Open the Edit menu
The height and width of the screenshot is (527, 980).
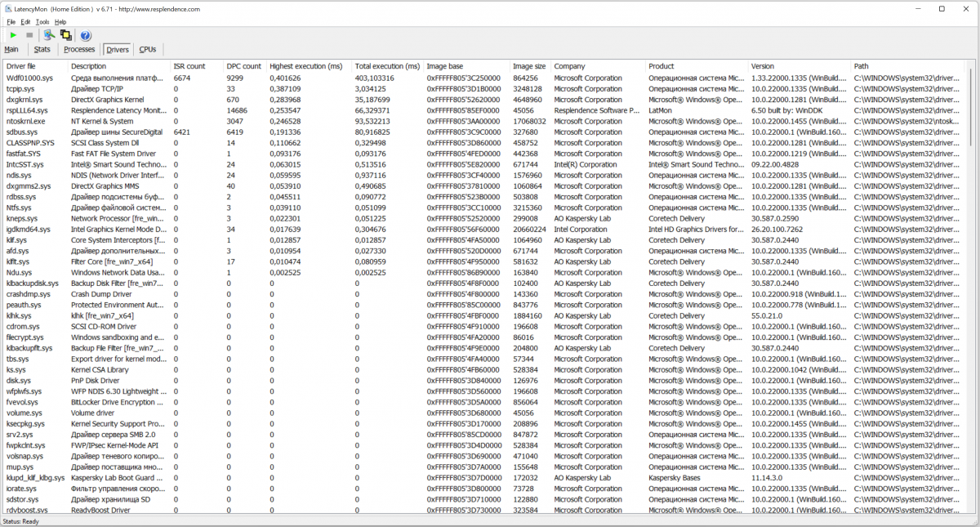pos(26,21)
